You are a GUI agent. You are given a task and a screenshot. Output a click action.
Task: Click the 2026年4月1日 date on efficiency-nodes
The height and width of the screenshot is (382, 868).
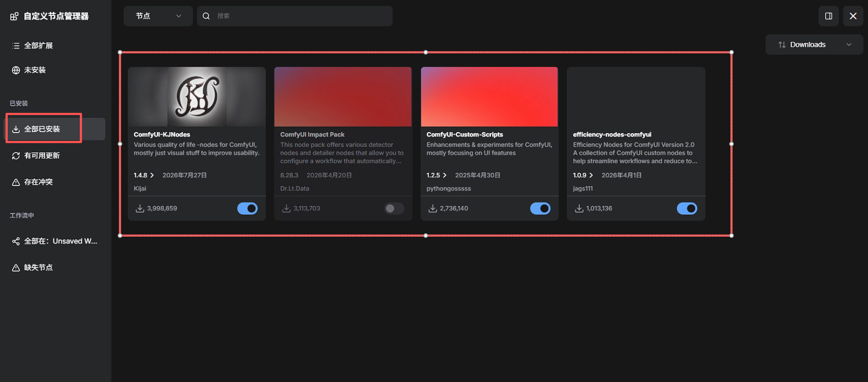point(621,175)
